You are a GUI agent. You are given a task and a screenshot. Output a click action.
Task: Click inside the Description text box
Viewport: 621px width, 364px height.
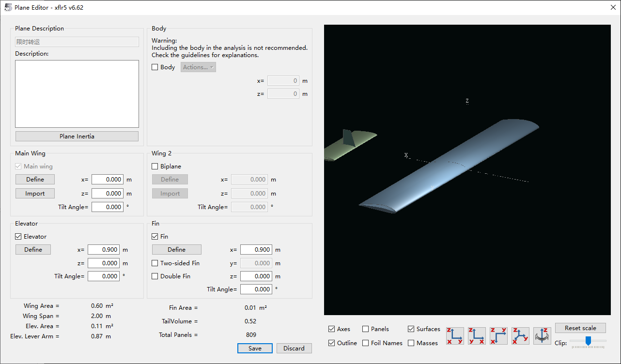click(x=77, y=94)
